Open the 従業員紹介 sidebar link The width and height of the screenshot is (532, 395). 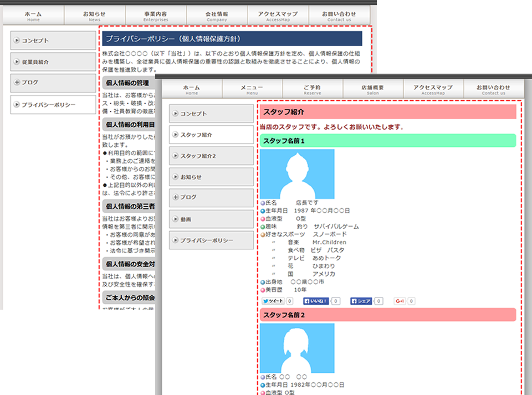(x=53, y=61)
